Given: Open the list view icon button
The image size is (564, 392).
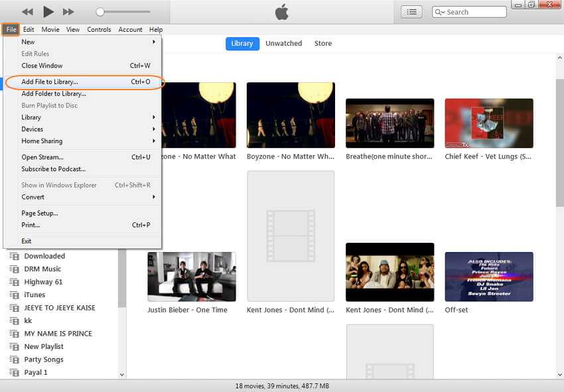Looking at the screenshot, I should [x=412, y=12].
